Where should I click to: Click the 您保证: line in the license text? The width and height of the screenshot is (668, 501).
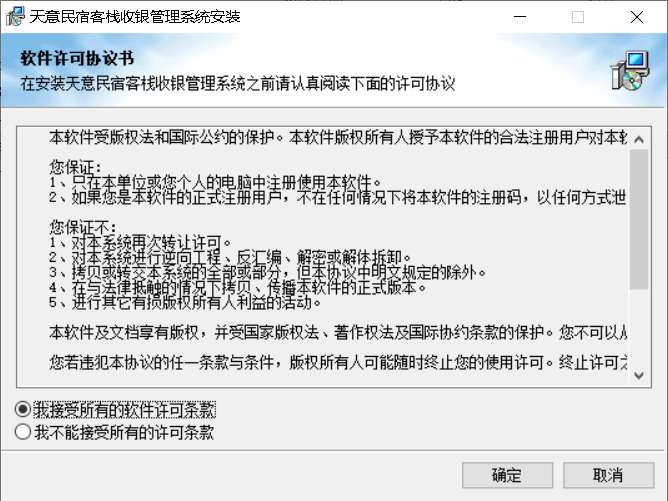(75, 167)
